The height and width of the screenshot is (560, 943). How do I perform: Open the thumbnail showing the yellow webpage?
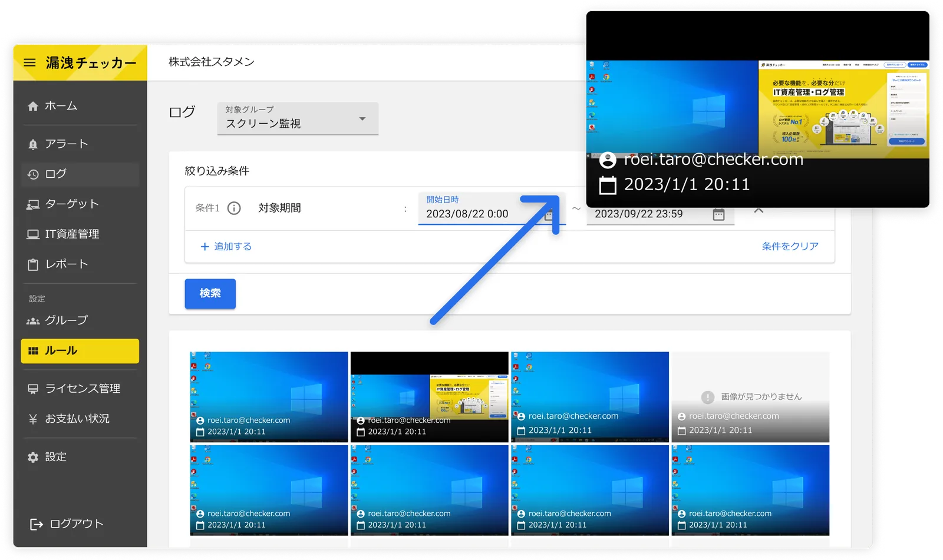(x=429, y=397)
